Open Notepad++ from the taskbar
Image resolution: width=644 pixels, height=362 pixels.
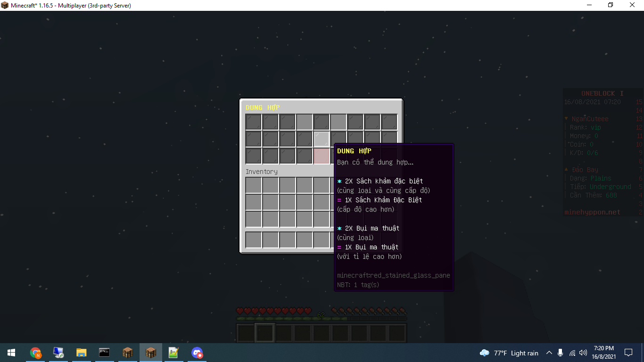point(173,353)
